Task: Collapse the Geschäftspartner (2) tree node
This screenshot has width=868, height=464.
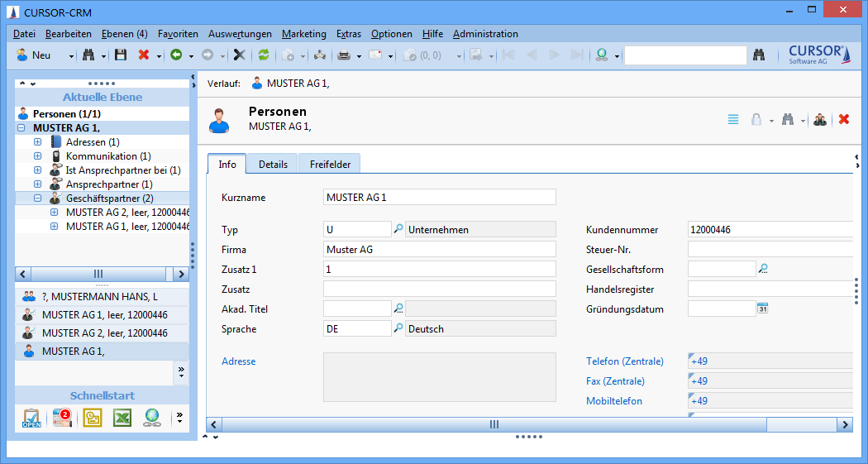Action: [x=37, y=199]
